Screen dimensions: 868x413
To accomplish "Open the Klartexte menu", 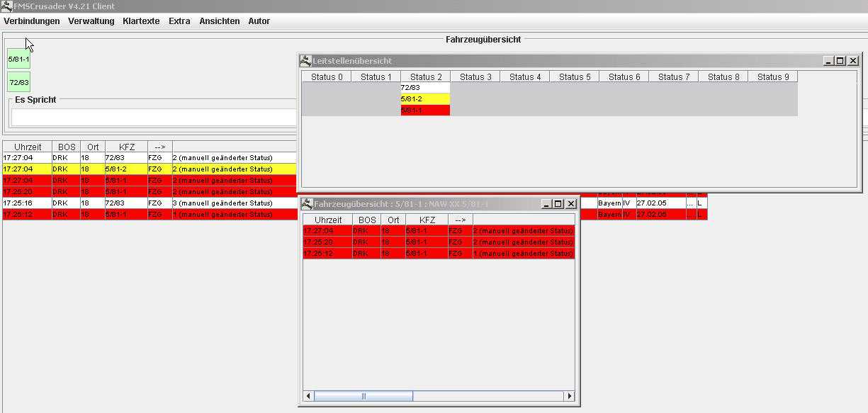I will point(141,21).
